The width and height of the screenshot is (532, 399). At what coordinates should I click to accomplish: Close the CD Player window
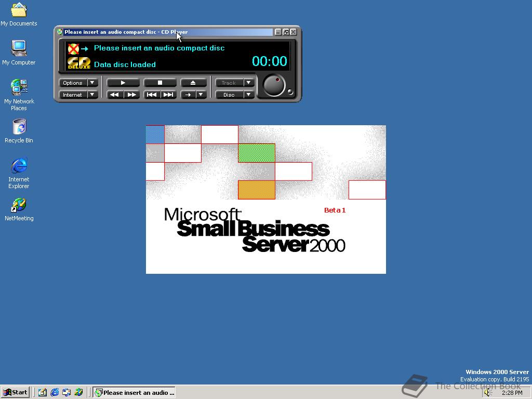click(294, 32)
